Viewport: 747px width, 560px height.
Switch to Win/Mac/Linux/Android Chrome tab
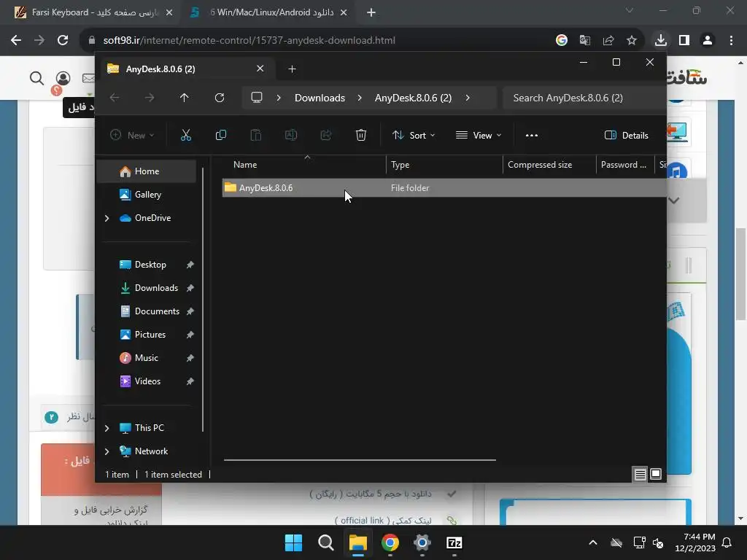point(270,12)
